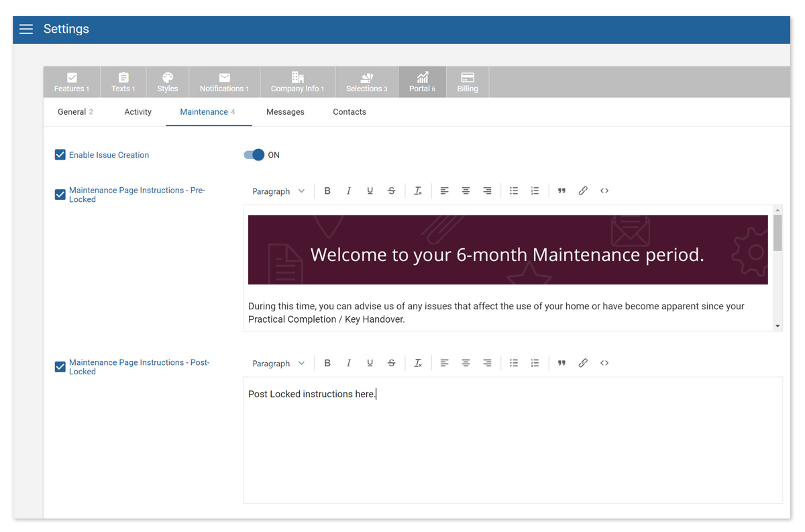Apply center alignment in the Pre-Locked editor
805x532 pixels.
pyautogui.click(x=466, y=191)
